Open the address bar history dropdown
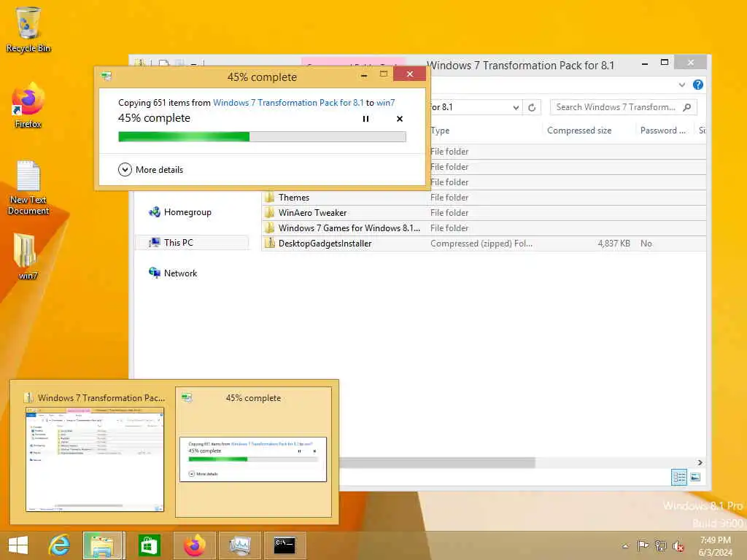The width and height of the screenshot is (747, 560). pos(516,108)
